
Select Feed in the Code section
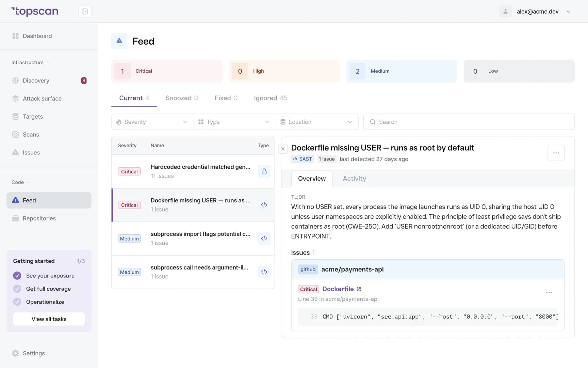point(49,200)
